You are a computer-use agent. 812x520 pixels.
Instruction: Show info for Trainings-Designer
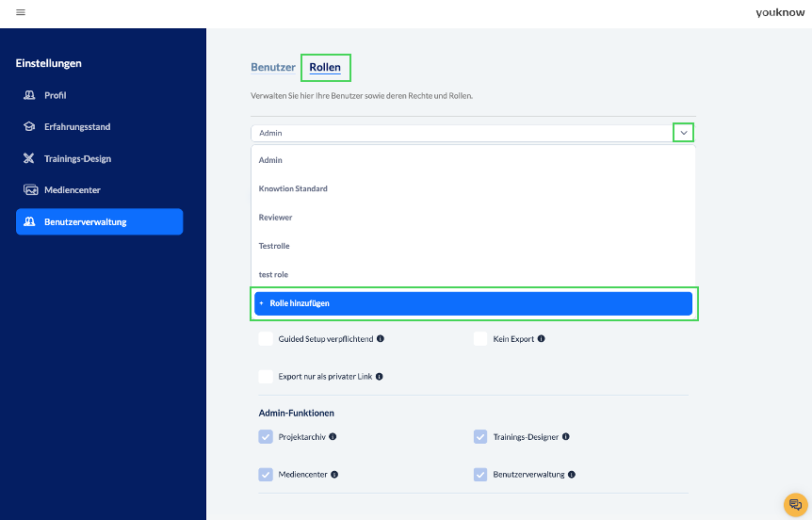(x=566, y=436)
